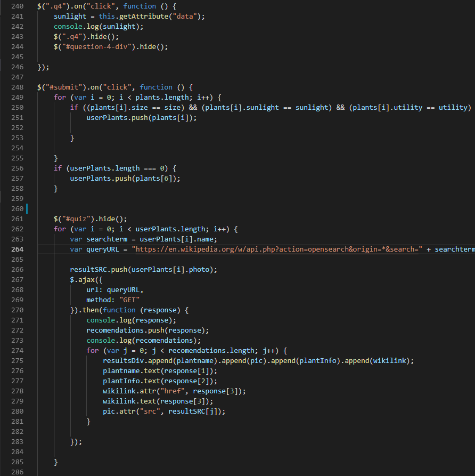
Task: Click line number 264 in the gutter
Action: pyautogui.click(x=17, y=249)
